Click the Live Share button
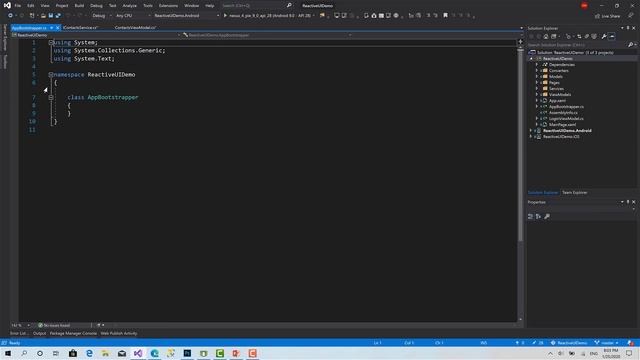640x360 pixels. (608, 16)
